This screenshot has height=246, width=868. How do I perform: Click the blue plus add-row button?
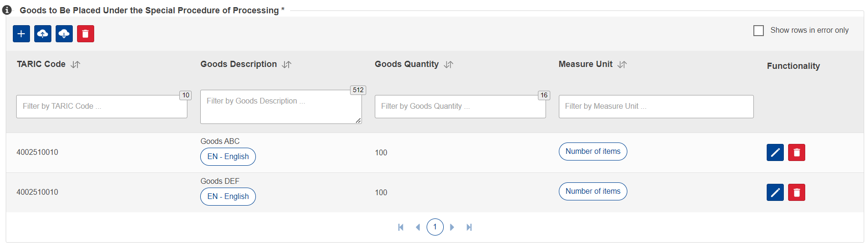pos(21,34)
